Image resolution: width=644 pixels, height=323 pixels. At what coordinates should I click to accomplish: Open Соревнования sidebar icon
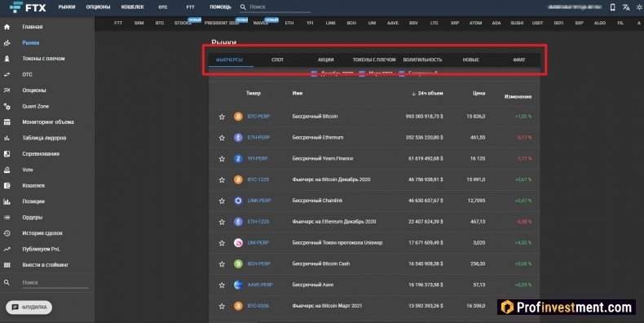[x=7, y=153]
